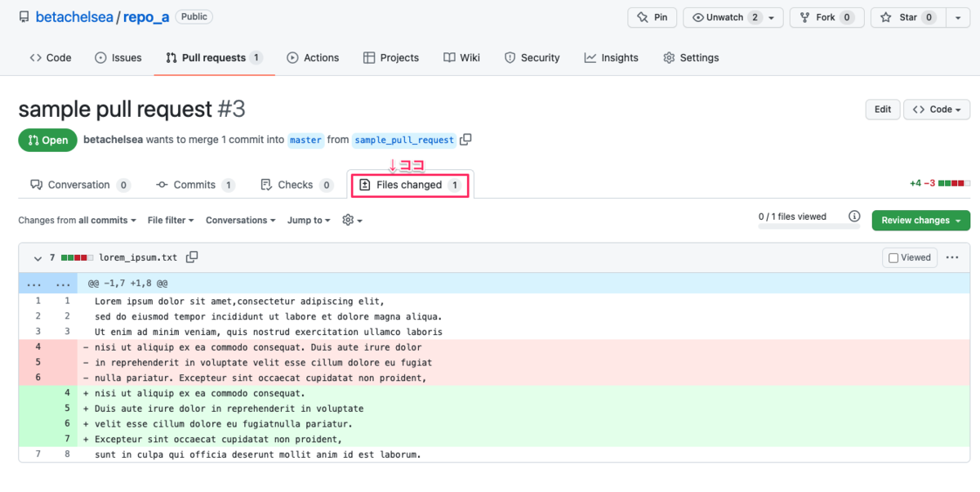The height and width of the screenshot is (492, 980).
Task: Collapse the lorem_ipsum.txt file diff
Action: (38, 257)
